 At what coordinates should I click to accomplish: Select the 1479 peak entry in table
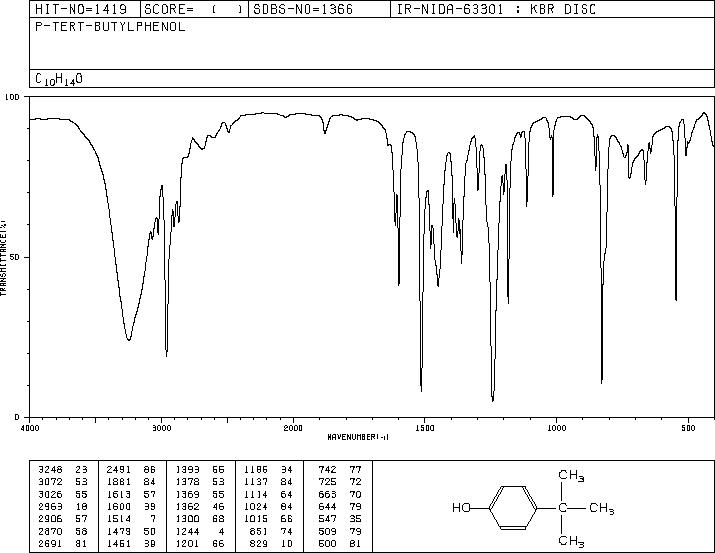pos(131,531)
